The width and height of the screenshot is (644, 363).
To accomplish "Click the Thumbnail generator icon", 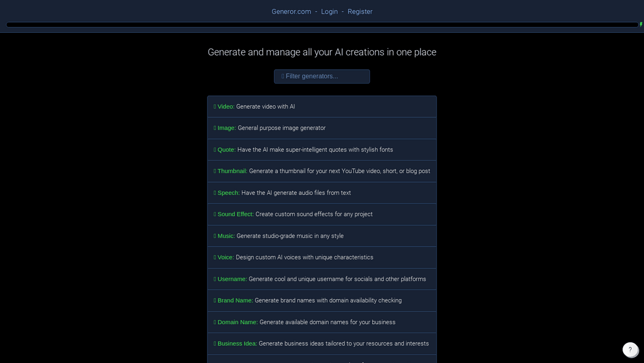I will [215, 171].
